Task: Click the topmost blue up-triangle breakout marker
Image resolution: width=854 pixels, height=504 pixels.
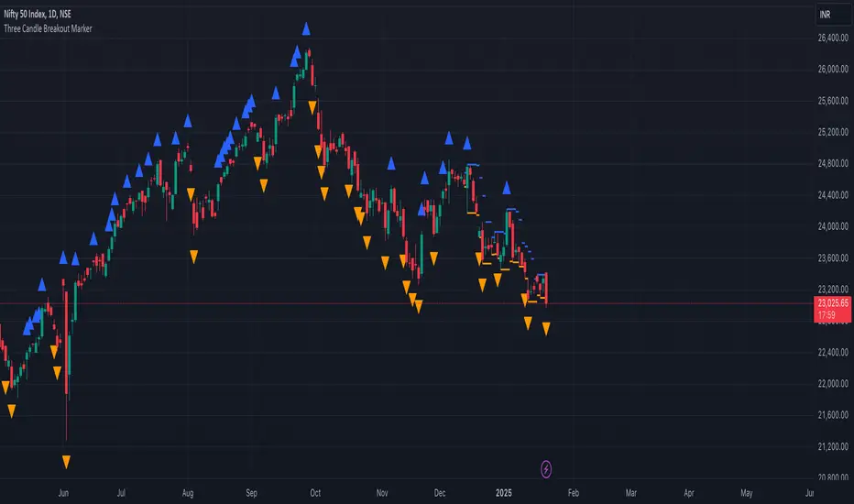Action: (x=306, y=29)
